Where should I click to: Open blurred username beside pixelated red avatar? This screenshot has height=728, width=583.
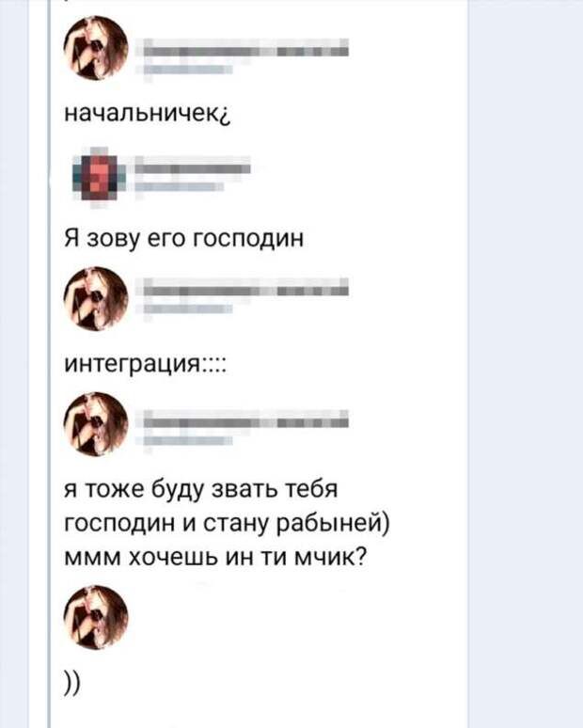[192, 166]
